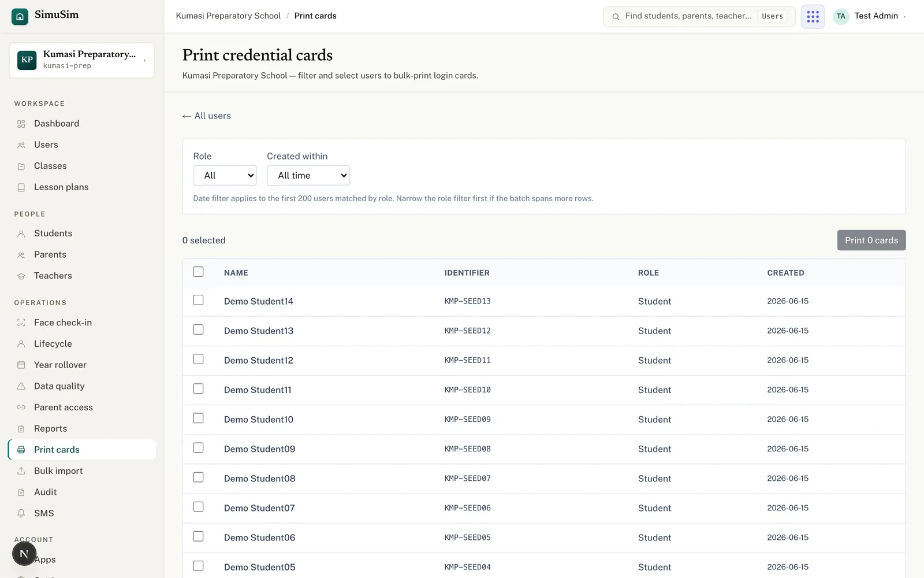Click the Students sidebar icon
The height and width of the screenshot is (578, 924).
point(21,234)
